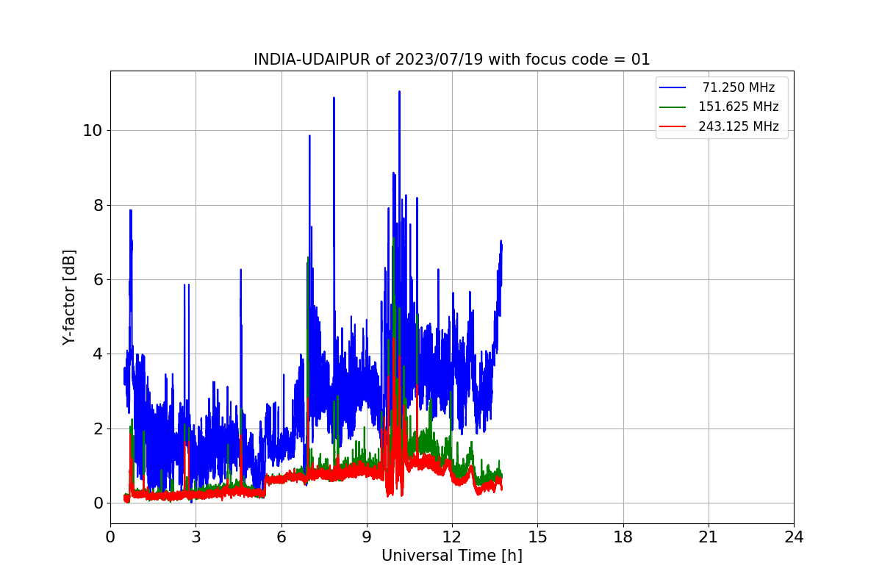Click y-axis tick label 10

[x=93, y=131]
